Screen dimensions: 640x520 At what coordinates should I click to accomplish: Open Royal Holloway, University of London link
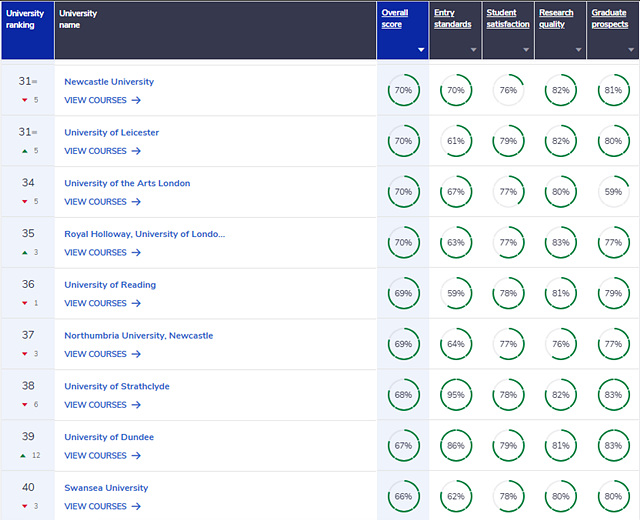click(x=144, y=234)
